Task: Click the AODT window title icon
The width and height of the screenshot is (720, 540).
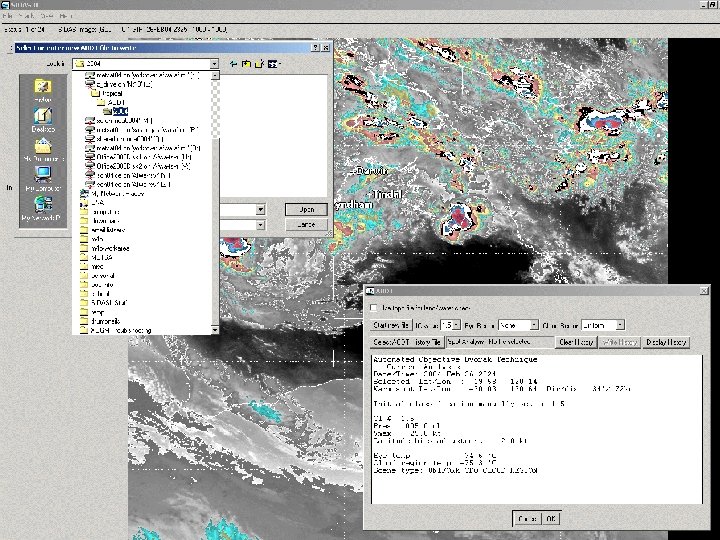Action: click(371, 291)
